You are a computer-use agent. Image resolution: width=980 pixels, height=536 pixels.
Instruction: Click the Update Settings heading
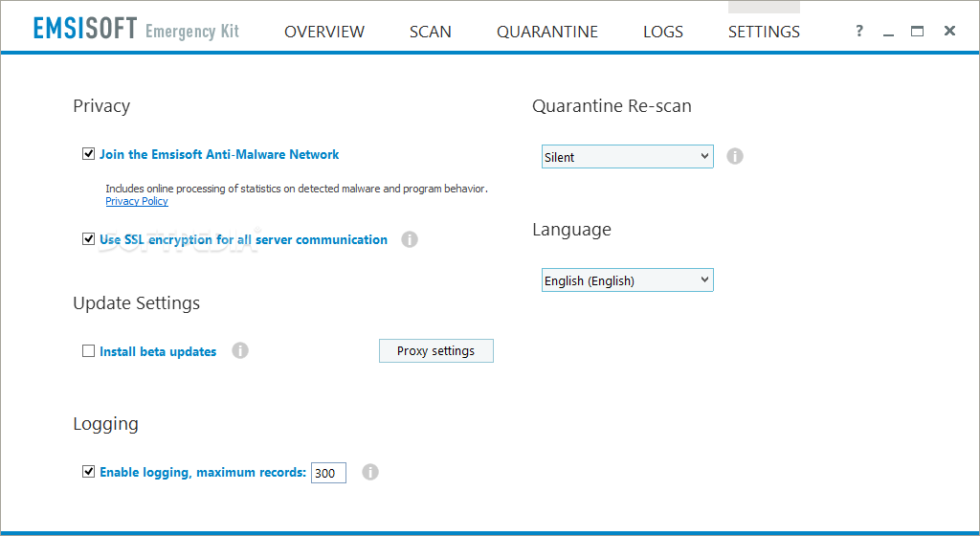[136, 303]
